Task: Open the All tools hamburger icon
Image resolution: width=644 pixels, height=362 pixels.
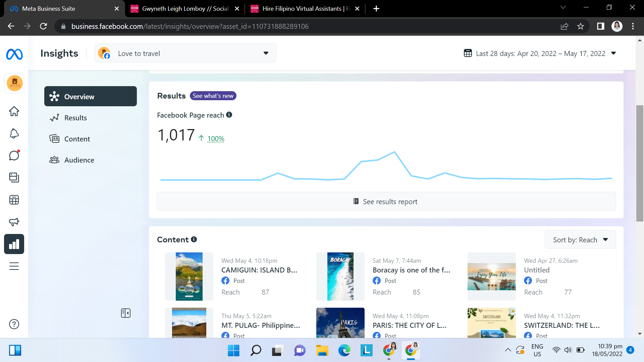Action: point(14,266)
